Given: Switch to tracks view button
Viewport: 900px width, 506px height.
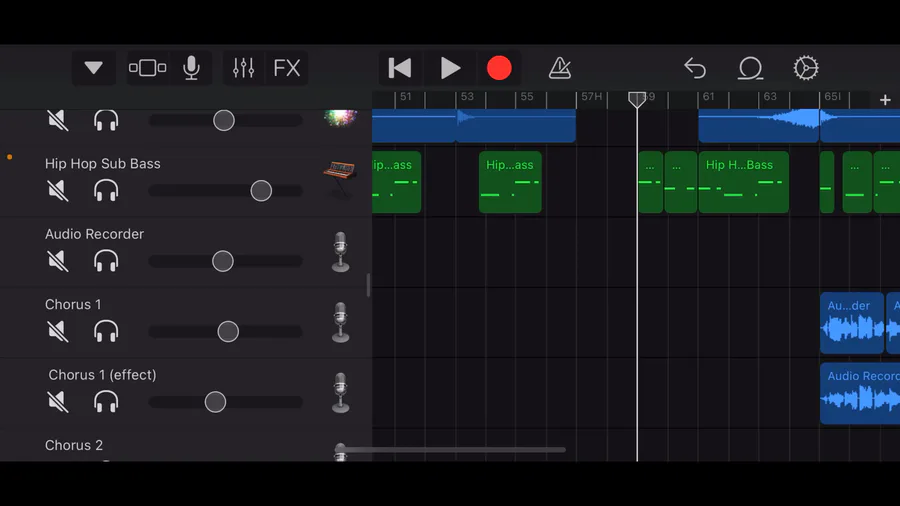Looking at the screenshot, I should pyautogui.click(x=148, y=68).
